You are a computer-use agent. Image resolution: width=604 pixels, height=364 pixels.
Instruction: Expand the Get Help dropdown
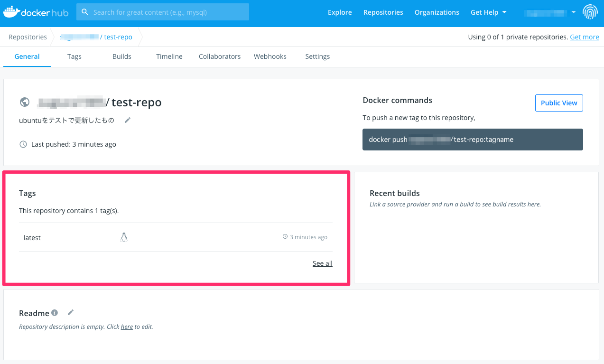point(488,12)
